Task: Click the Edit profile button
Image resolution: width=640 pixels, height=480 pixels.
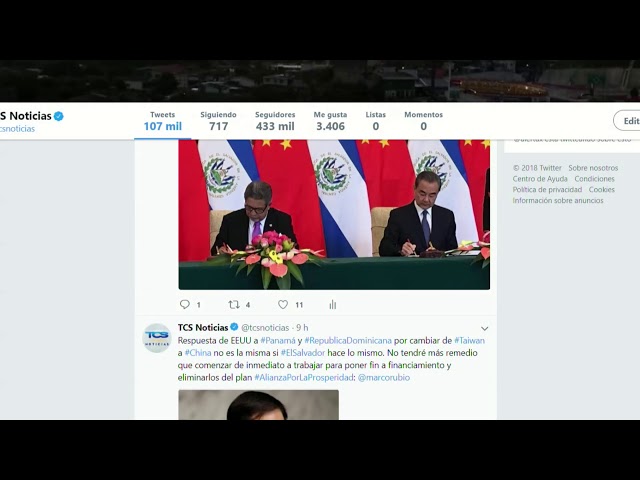Action: 627,121
